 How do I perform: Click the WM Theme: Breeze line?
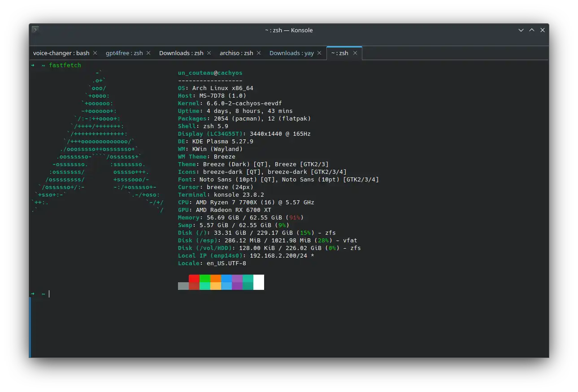pos(207,156)
